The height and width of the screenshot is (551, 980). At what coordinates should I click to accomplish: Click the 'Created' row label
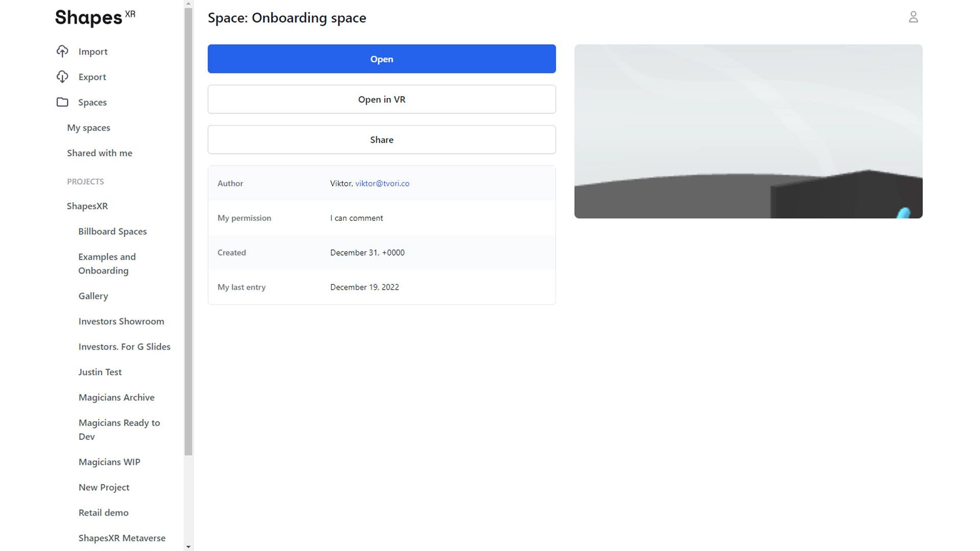click(232, 253)
